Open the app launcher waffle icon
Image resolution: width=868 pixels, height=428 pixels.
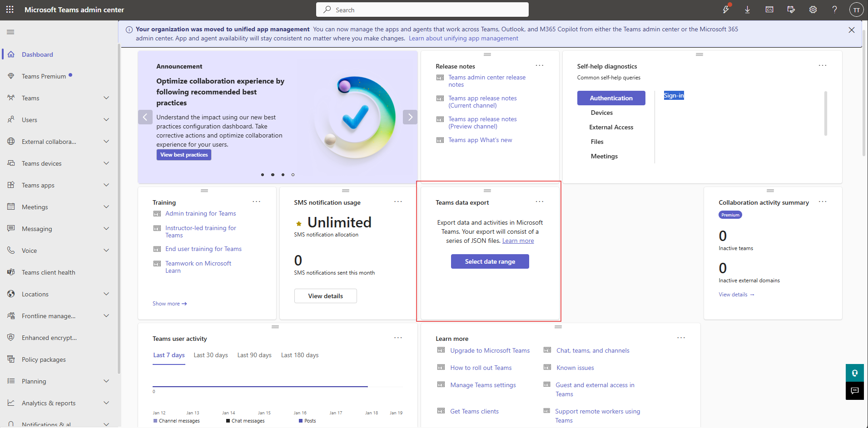pos(10,10)
